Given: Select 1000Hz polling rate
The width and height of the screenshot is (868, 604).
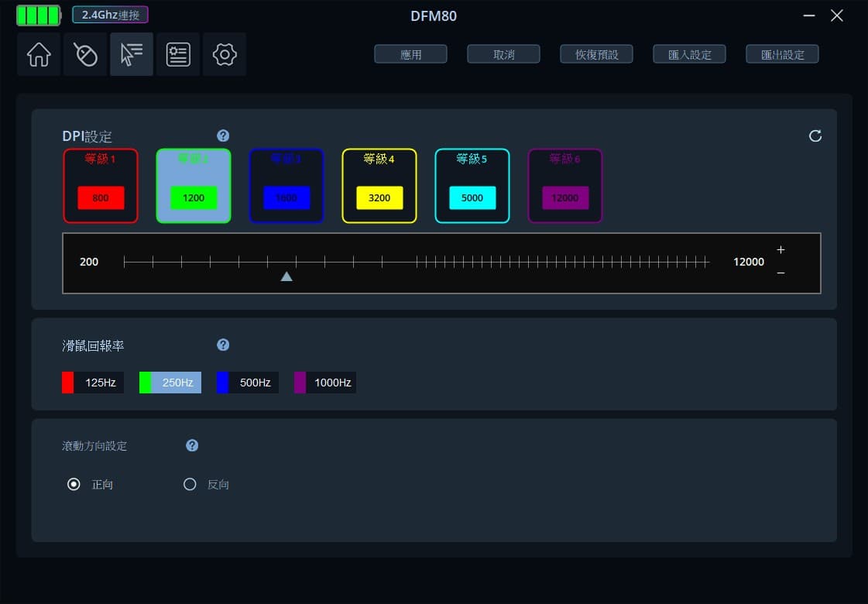Looking at the screenshot, I should [325, 383].
